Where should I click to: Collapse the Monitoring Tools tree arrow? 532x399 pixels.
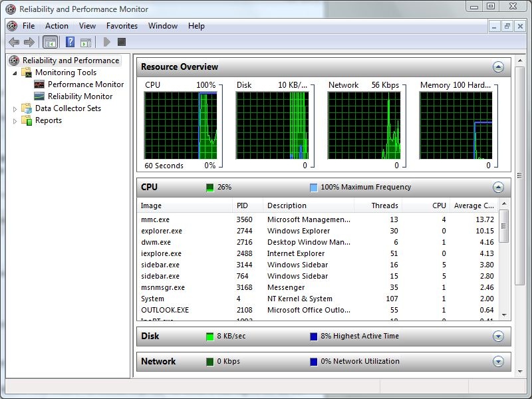pos(15,73)
